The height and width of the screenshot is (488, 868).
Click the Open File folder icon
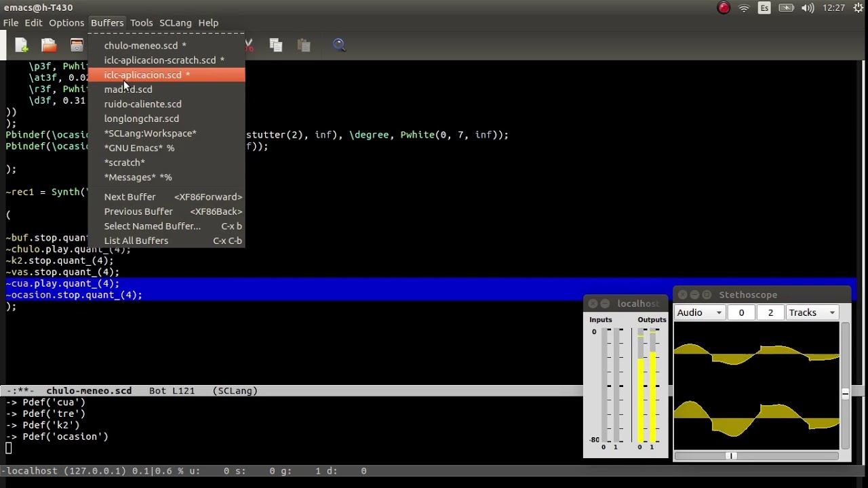click(x=49, y=45)
